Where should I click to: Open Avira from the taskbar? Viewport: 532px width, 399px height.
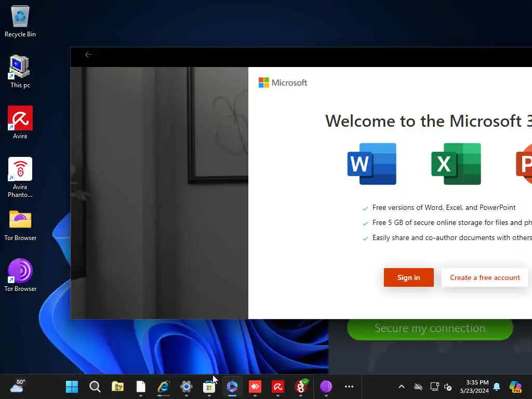tap(278, 387)
